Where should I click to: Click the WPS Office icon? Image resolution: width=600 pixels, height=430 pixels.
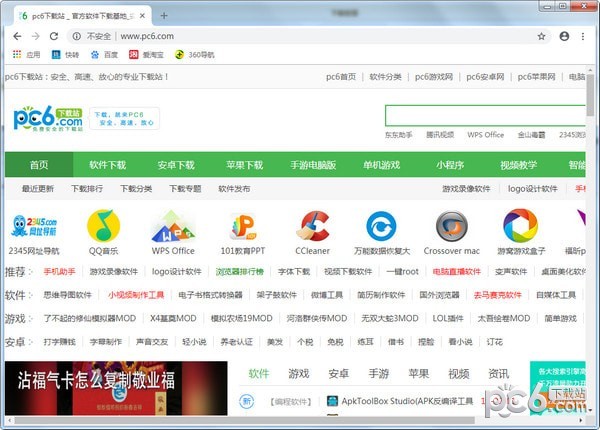click(172, 226)
